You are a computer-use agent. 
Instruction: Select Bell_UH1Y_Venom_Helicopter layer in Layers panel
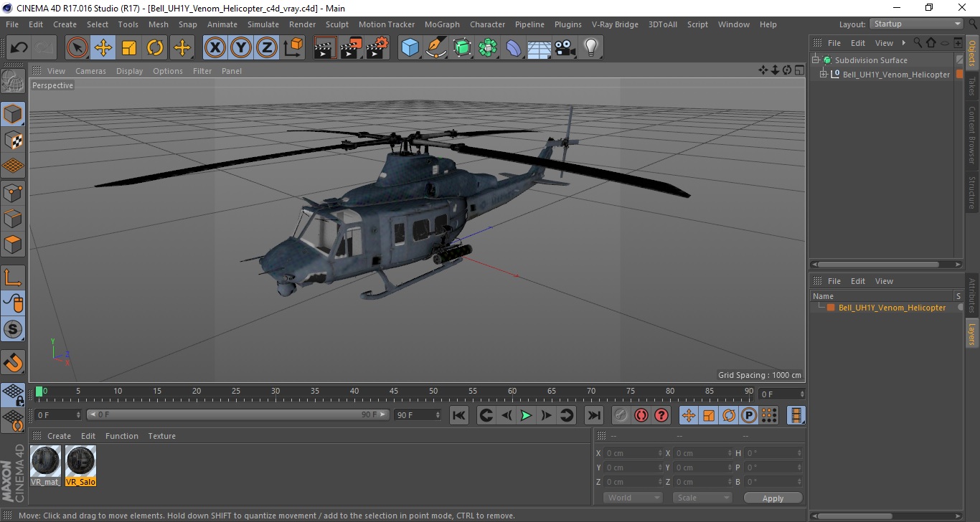(x=892, y=308)
